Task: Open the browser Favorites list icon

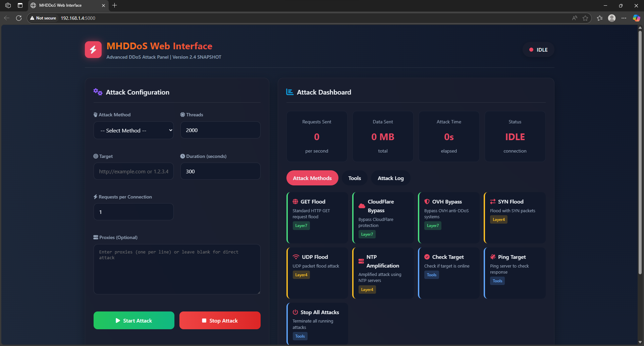Action: pos(600,18)
